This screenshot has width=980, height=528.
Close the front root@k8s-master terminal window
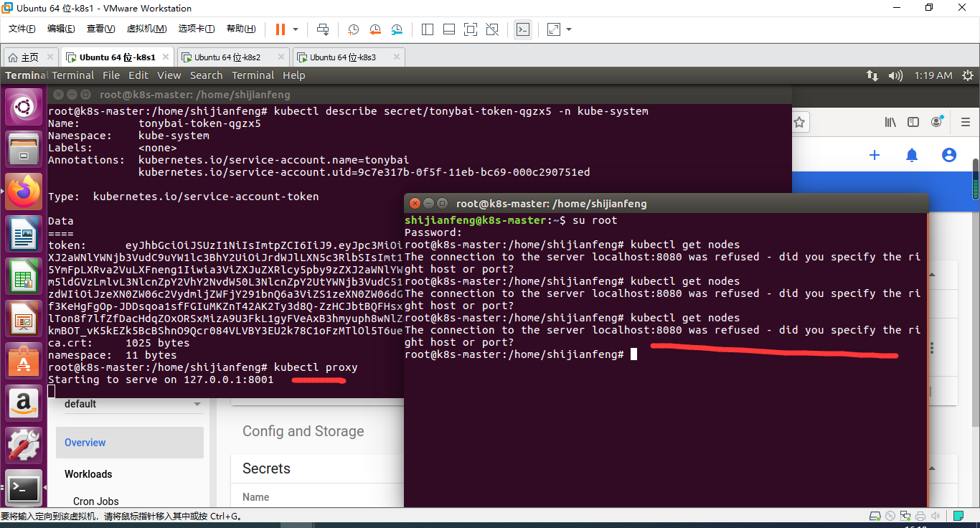pyautogui.click(x=415, y=203)
